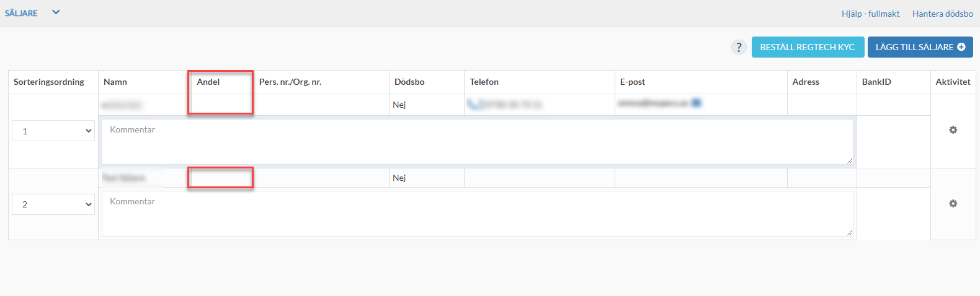Open gear menu for seller 2
The height and width of the screenshot is (296, 980).
[x=953, y=203]
